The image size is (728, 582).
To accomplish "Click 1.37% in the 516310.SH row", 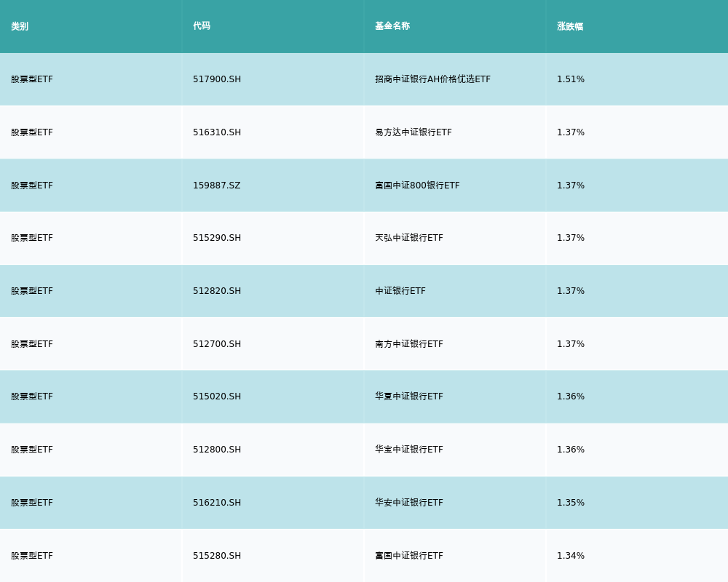I will pos(571,132).
